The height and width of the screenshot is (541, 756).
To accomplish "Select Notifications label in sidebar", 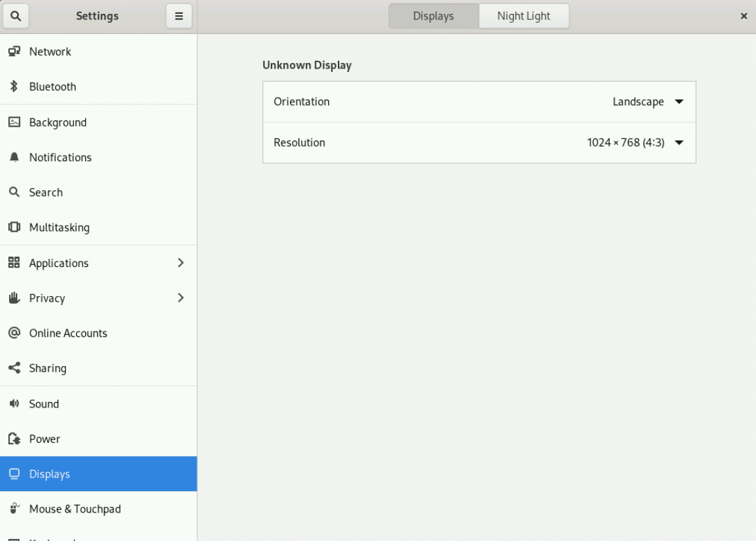I will 60,158.
